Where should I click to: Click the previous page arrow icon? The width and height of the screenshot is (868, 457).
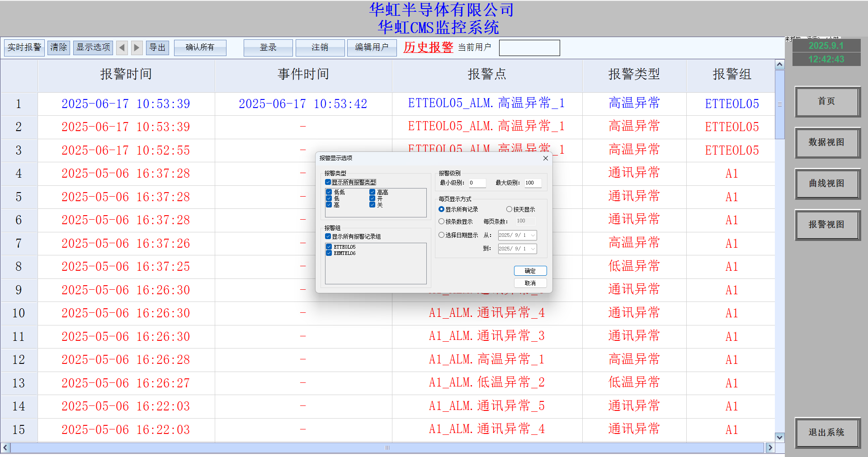(x=122, y=47)
